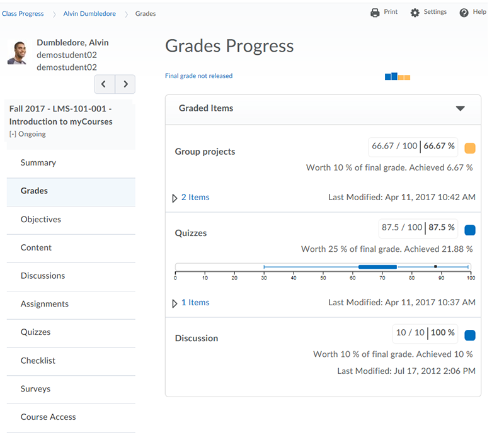Click 'Final grade not released' link

pos(198,76)
